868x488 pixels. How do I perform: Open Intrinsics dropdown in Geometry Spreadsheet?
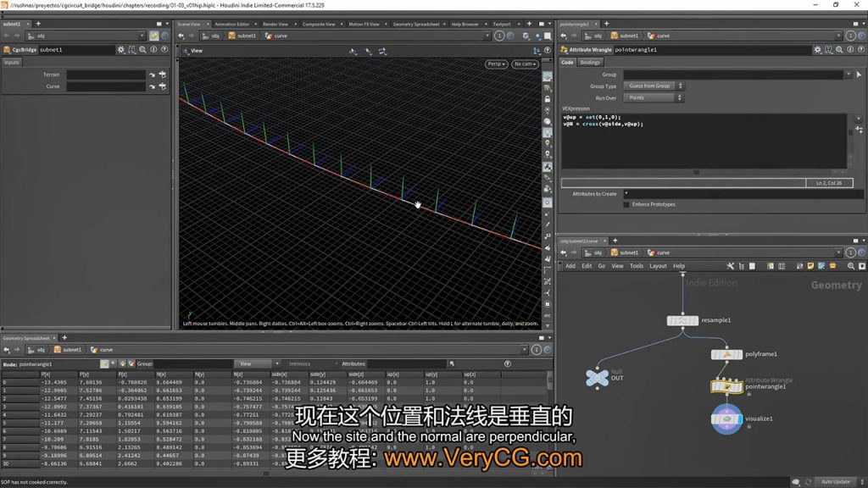click(x=310, y=364)
